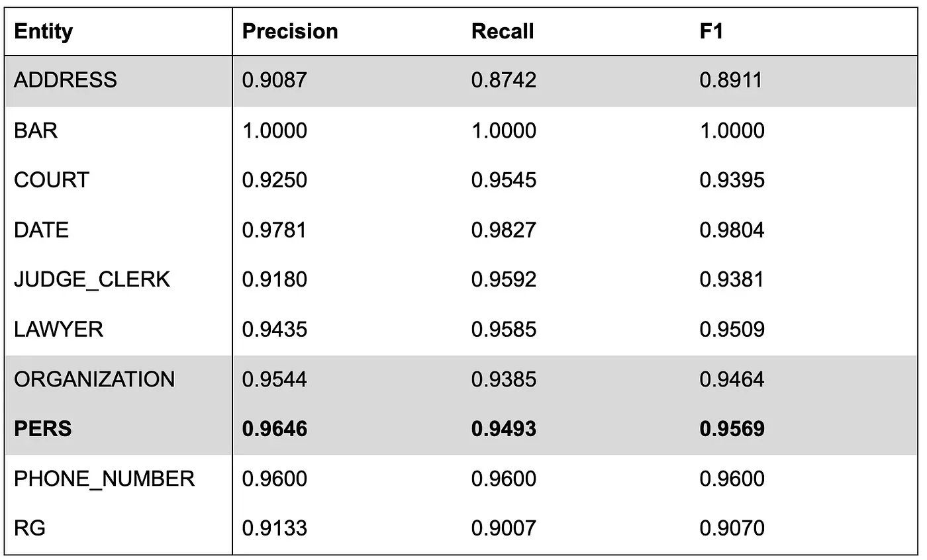Viewport: 927px width, 560px height.
Task: Click the LAWYER precision value 0.9435
Action: pos(275,329)
